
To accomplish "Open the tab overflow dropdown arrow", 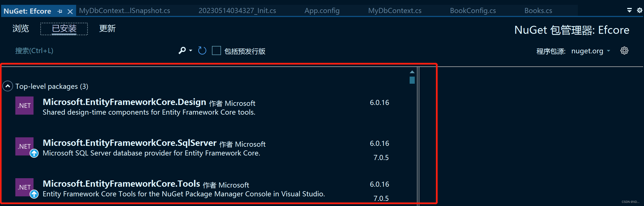I will 630,10.
